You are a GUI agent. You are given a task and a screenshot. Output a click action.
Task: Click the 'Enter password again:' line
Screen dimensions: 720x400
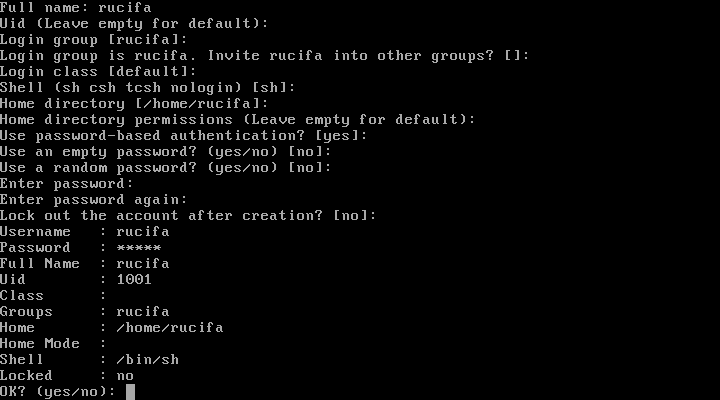coord(94,200)
